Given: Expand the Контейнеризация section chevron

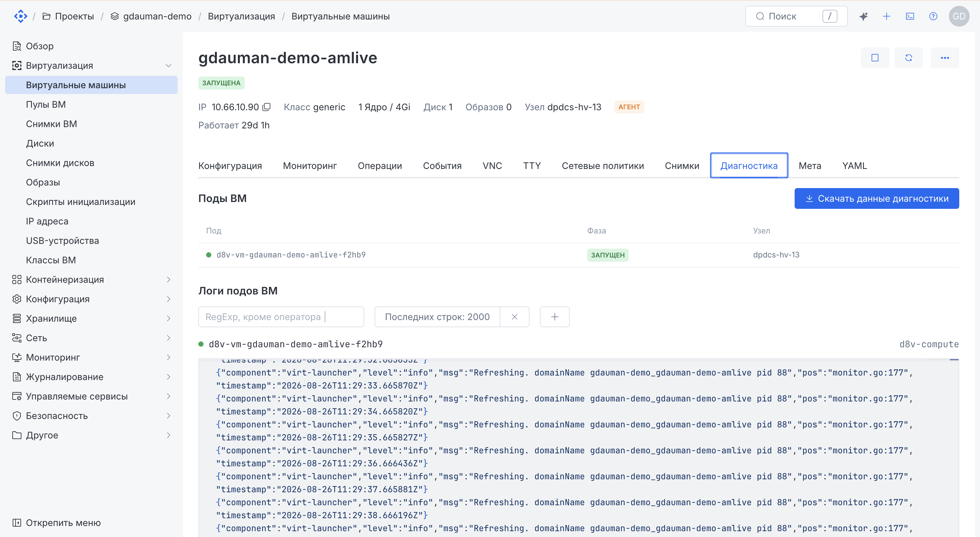Looking at the screenshot, I should pyautogui.click(x=168, y=279).
